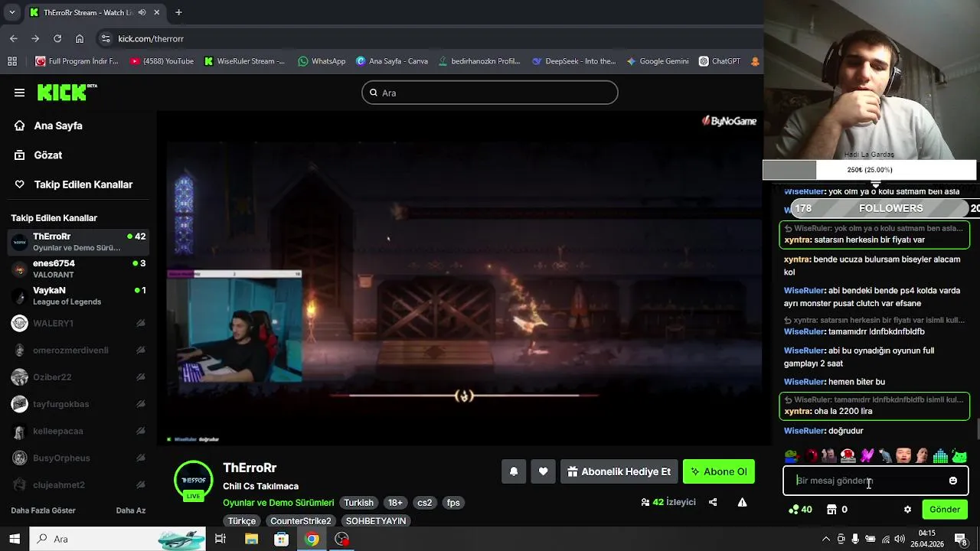Click the Abone Ol button
Screen dimensions: 980x551
point(719,471)
